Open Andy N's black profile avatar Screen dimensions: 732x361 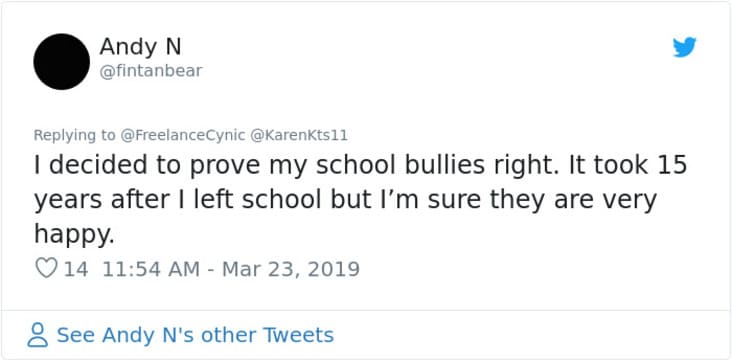62,62
